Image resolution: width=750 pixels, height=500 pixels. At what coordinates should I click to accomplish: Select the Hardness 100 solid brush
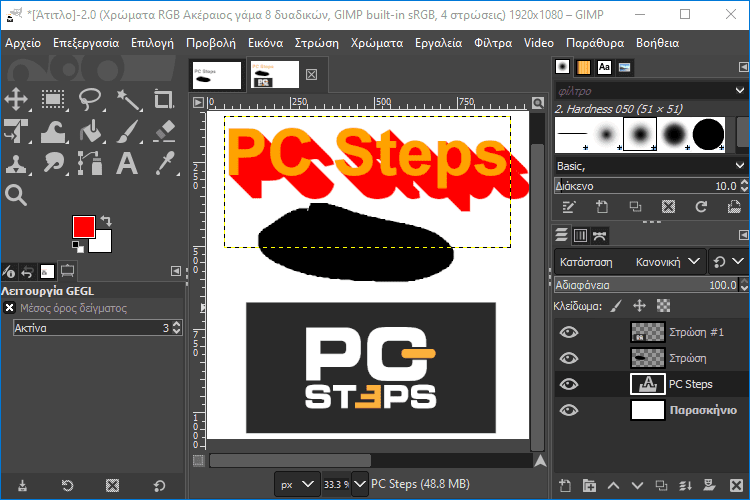[x=708, y=134]
